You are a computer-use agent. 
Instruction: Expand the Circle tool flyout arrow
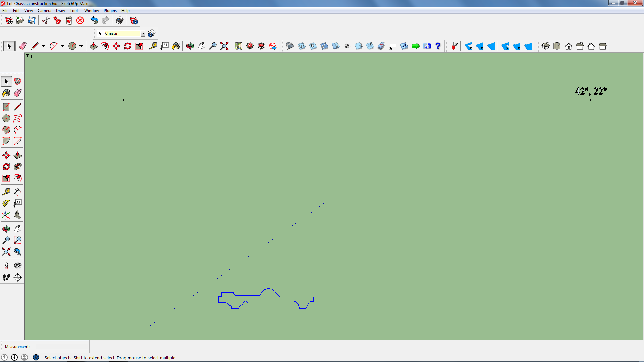pyautogui.click(x=81, y=46)
